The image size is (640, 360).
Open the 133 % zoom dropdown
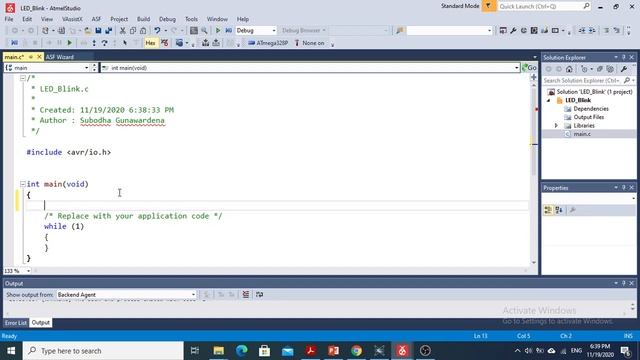click(28, 271)
